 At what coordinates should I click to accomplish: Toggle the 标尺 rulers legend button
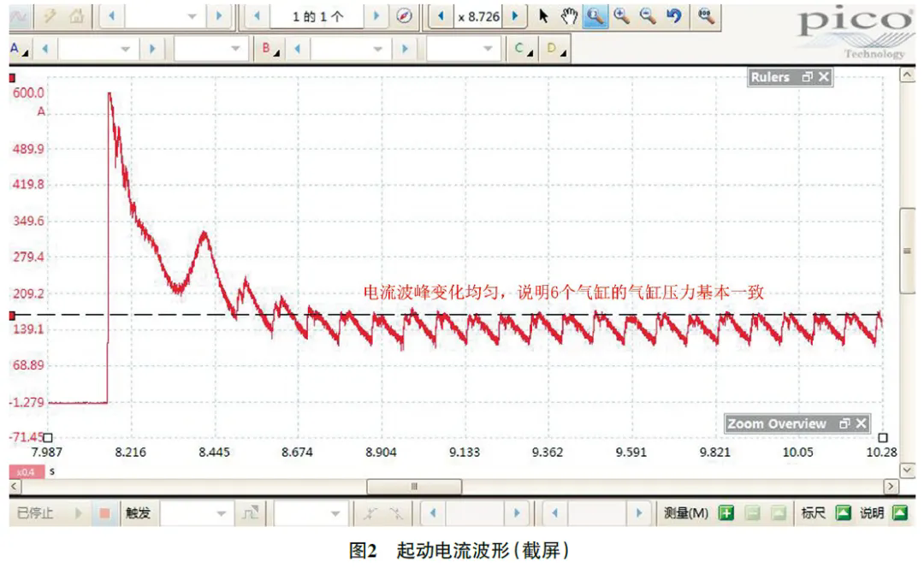coord(844,513)
